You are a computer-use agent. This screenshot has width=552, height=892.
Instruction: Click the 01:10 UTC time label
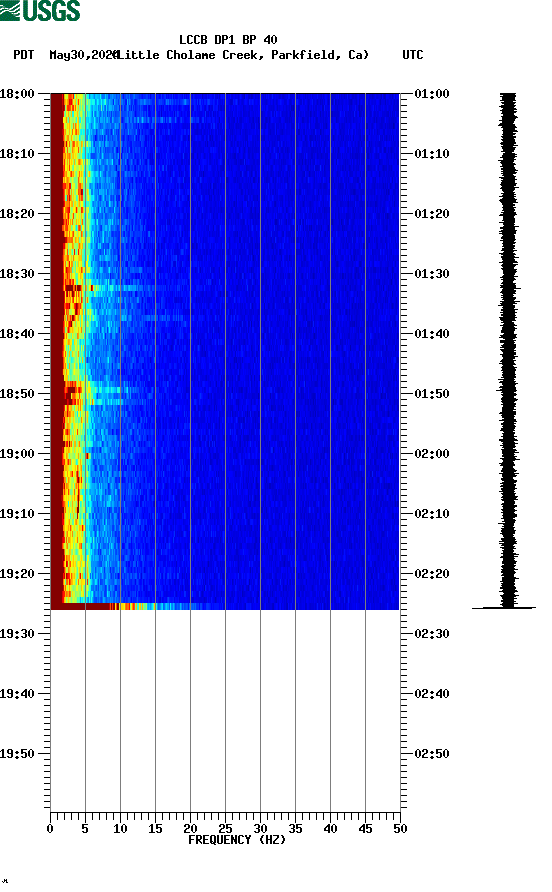pyautogui.click(x=432, y=154)
